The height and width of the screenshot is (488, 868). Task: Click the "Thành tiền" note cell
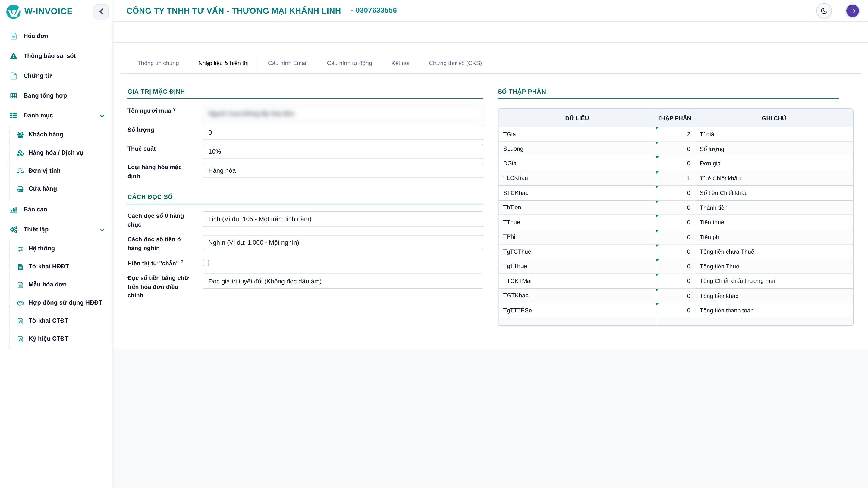click(774, 208)
